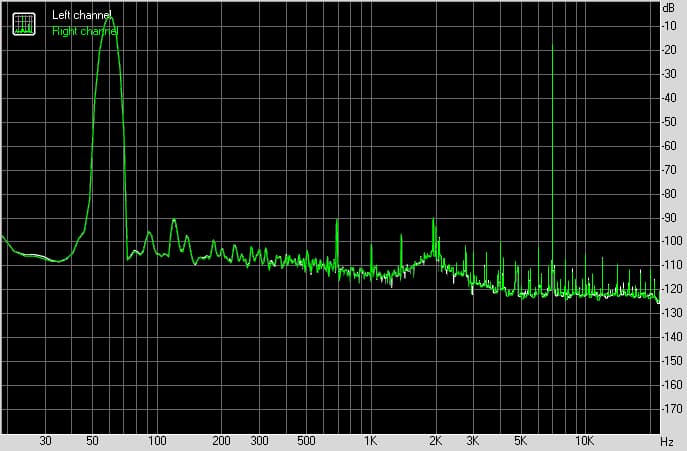687x451 pixels.
Task: Click the spectrum graph icon
Action: coord(24,24)
